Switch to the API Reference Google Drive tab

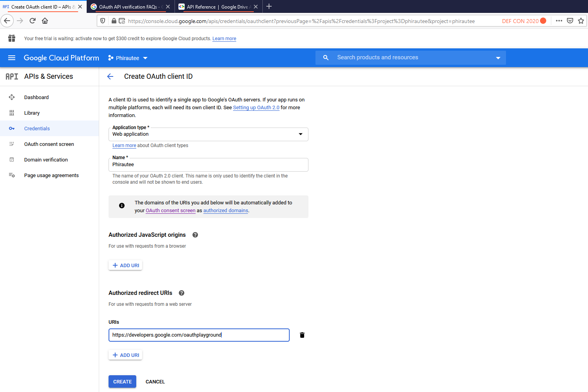219,7
